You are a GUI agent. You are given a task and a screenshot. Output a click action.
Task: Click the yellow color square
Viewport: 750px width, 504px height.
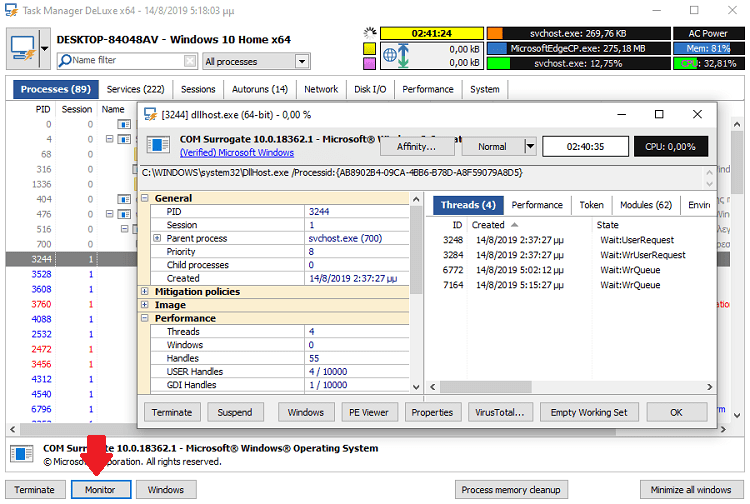369,48
